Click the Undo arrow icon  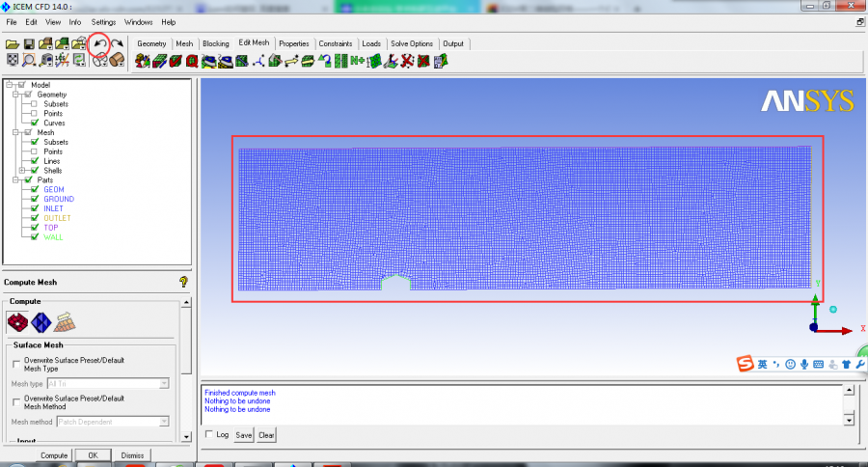[99, 43]
